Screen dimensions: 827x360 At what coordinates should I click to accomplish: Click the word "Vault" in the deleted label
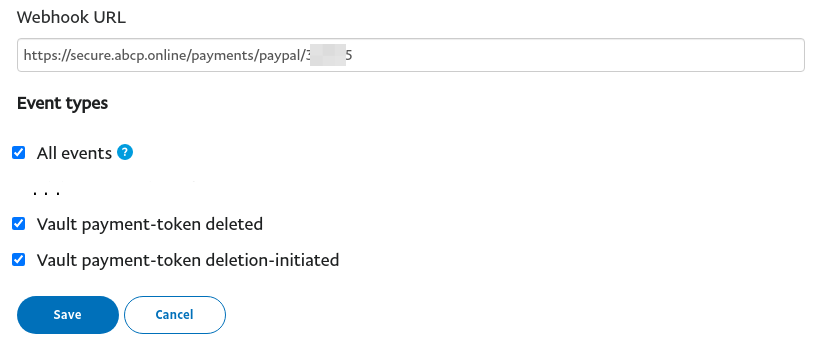pyautogui.click(x=55, y=224)
